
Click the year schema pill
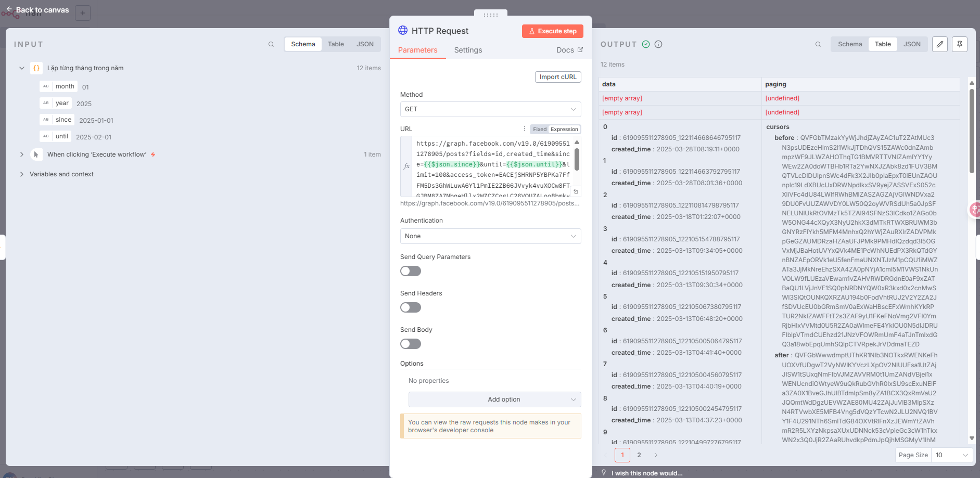tap(56, 103)
